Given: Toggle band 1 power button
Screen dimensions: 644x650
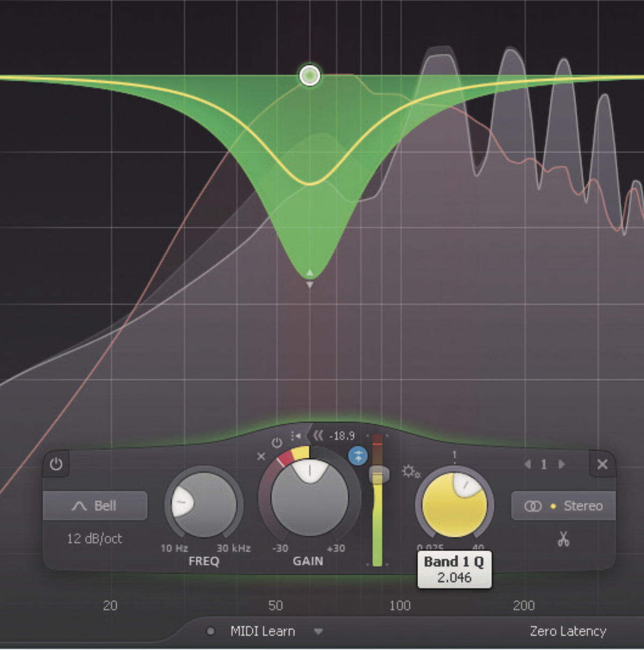Looking at the screenshot, I should 277,443.
